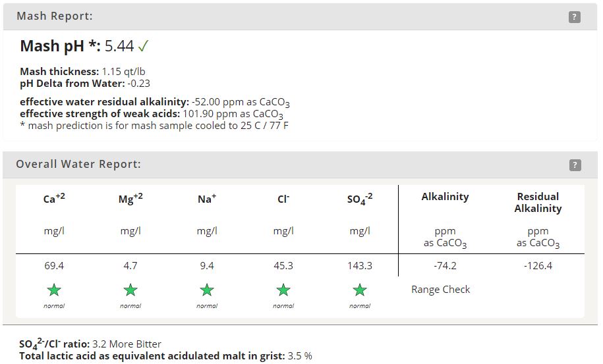Click the calcium normal star icon
The image size is (603, 364).
[54, 290]
